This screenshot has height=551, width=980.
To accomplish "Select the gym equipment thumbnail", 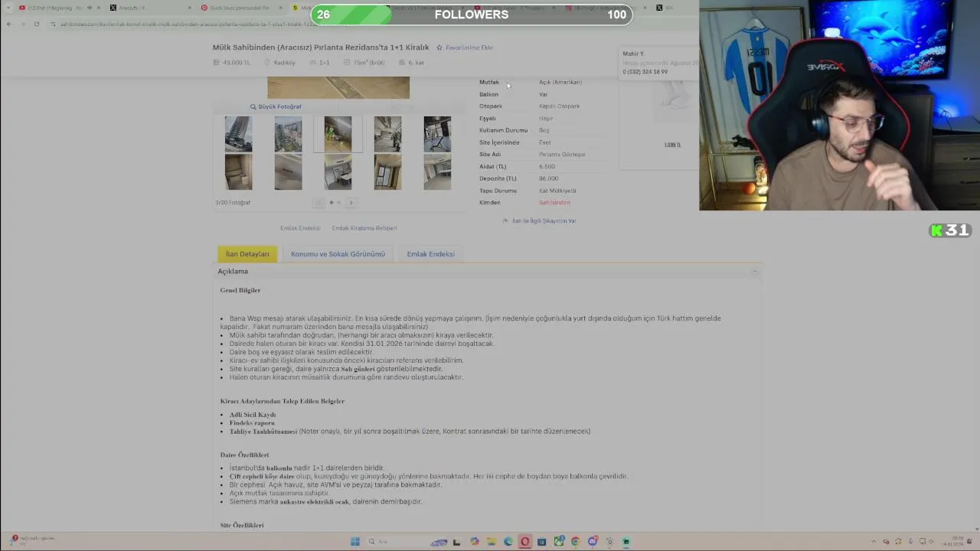I will (437, 134).
